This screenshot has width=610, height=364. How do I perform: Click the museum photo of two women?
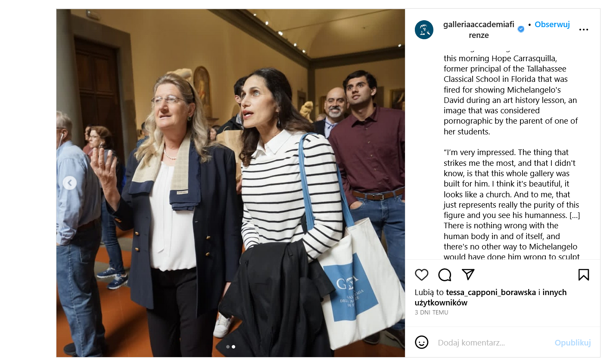point(230,183)
